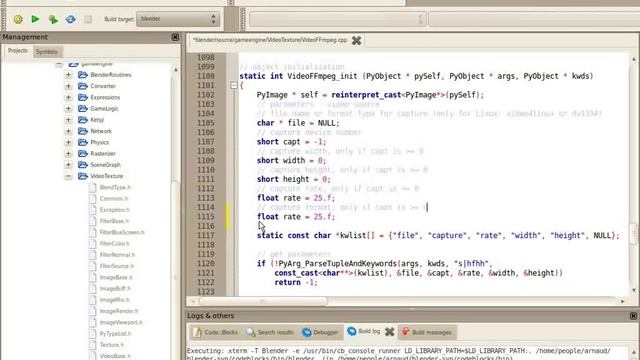Viewport: 640px width, 360px height.
Task: Expand the Physics folder
Action: coord(68,142)
